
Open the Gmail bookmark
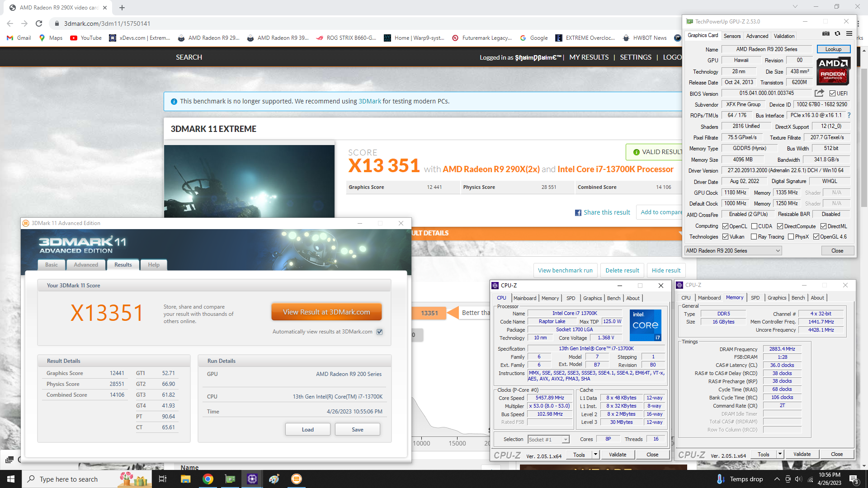(x=19, y=38)
